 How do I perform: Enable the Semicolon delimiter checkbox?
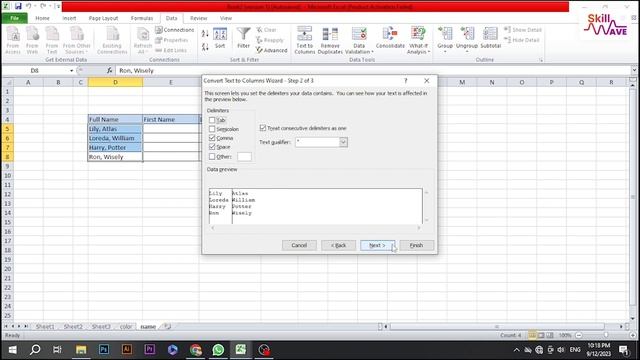212,129
